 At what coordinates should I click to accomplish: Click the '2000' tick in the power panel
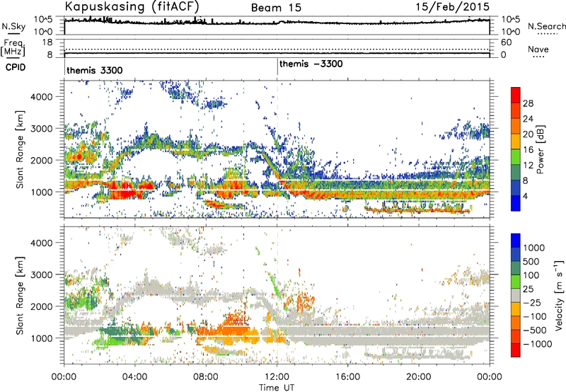41,160
